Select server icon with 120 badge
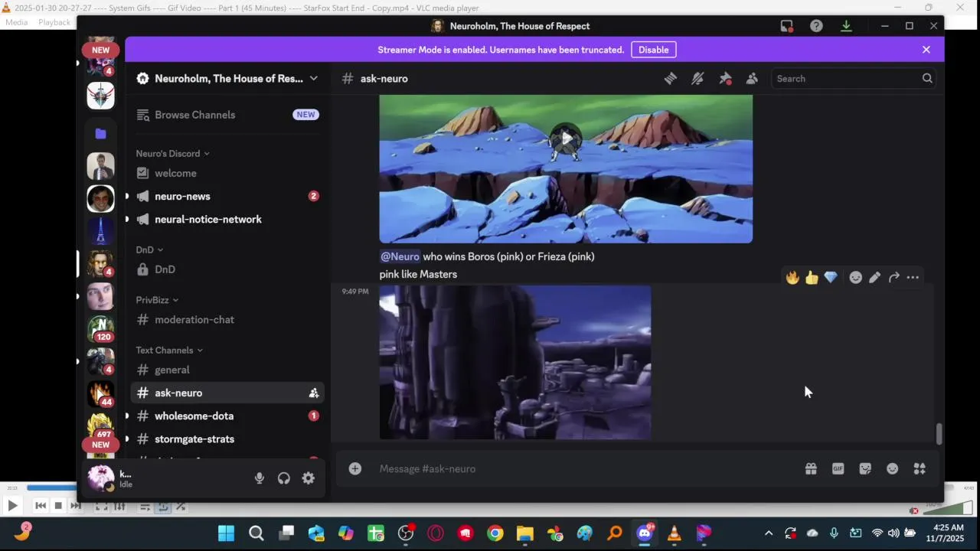980x551 pixels. coord(100,329)
